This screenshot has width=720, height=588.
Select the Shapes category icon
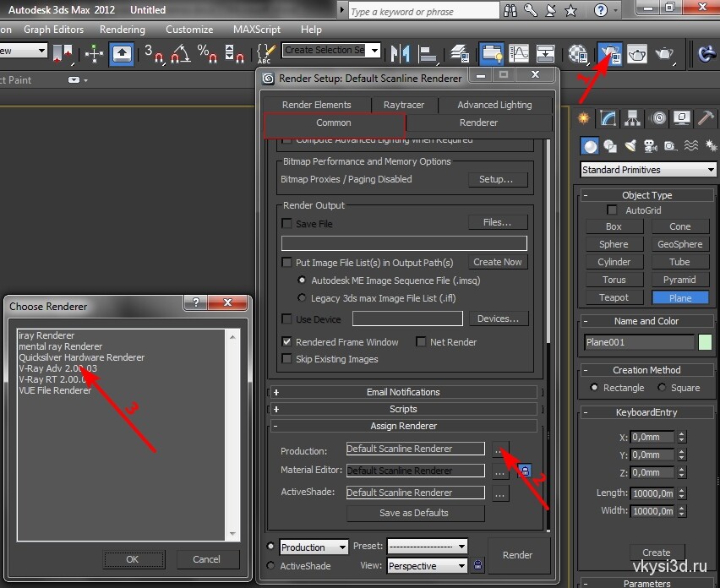[x=610, y=146]
